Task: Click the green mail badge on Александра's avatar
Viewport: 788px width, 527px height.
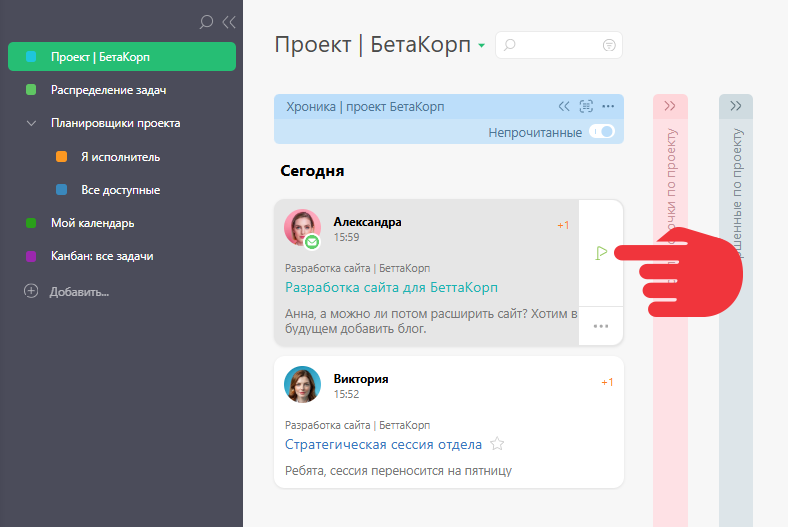Action: pos(312,242)
